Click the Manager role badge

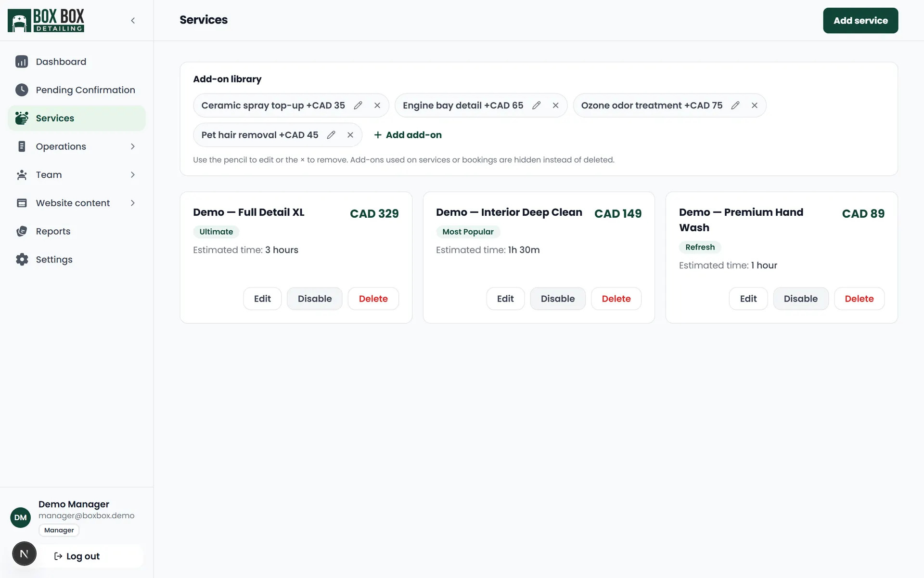59,530
